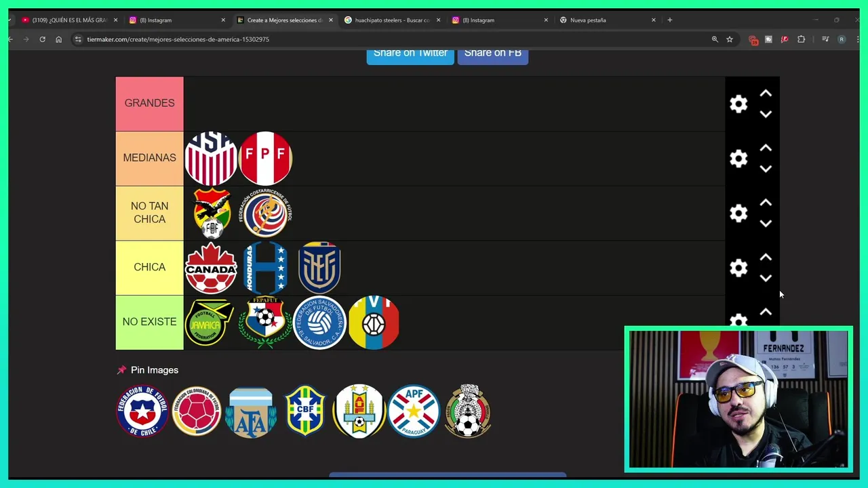Pick the CBF Brazil crest

305,411
